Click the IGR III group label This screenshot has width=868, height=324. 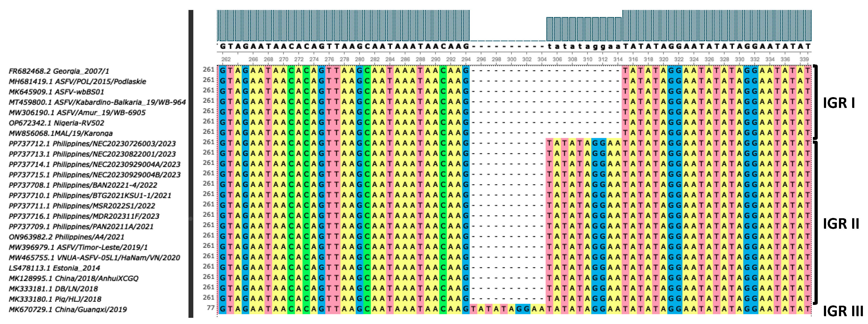[843, 311]
